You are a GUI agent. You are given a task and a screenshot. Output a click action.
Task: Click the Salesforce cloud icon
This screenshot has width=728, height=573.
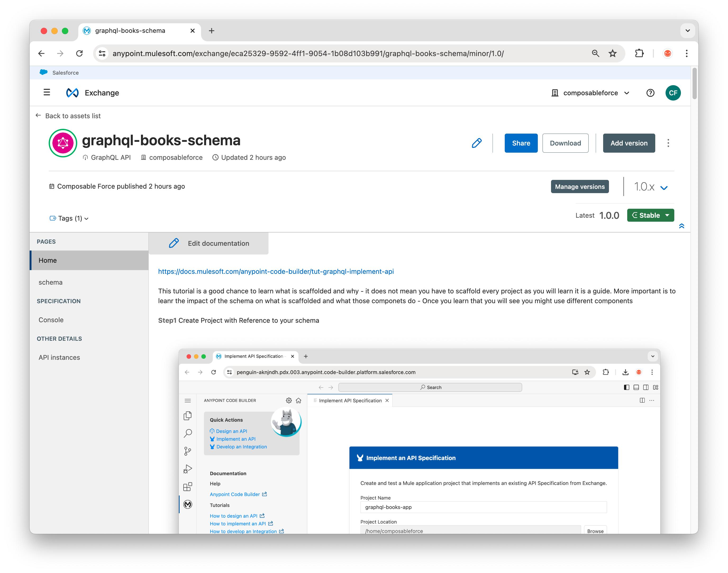(44, 72)
